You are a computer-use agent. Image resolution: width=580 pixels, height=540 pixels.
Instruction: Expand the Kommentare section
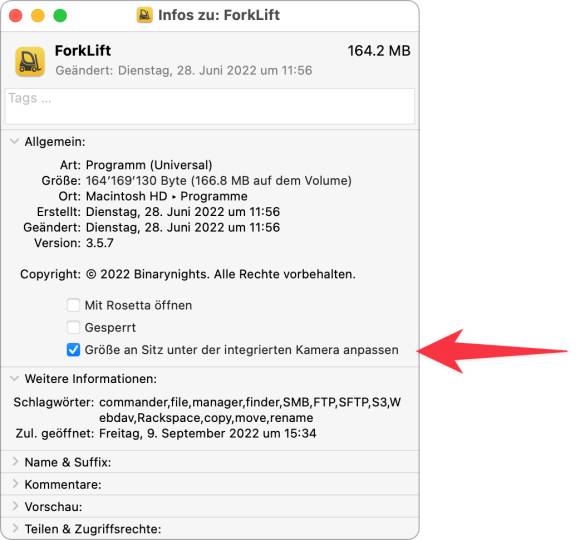pyautogui.click(x=15, y=484)
